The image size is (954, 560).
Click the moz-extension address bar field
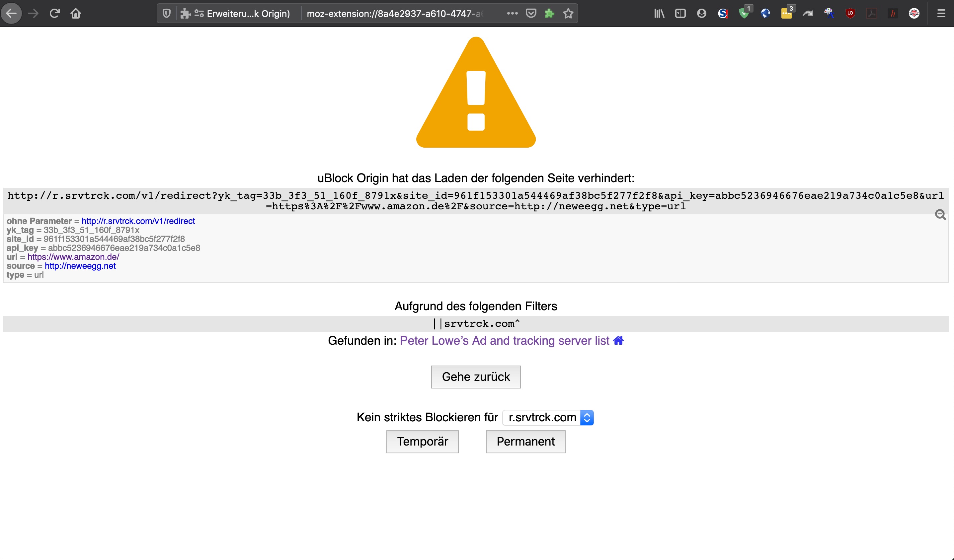[x=394, y=14]
